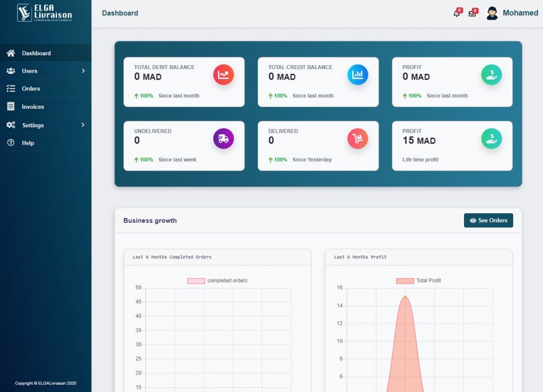Click the Dashboard home icon in sidebar

(11, 53)
